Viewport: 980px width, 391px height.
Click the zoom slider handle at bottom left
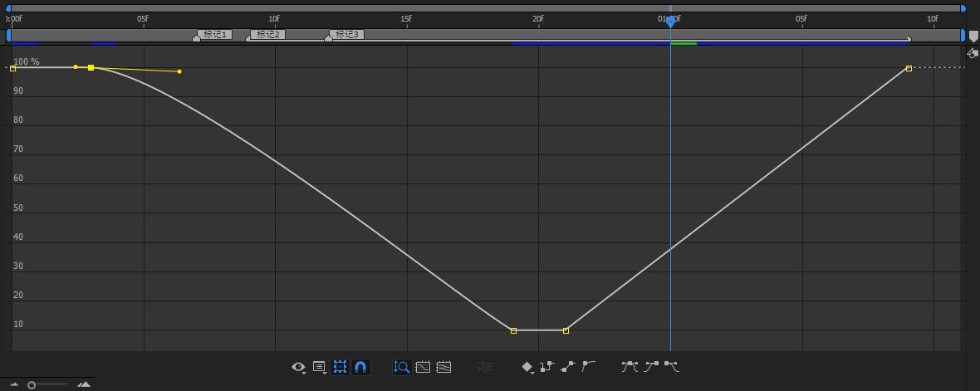pyautogui.click(x=32, y=384)
